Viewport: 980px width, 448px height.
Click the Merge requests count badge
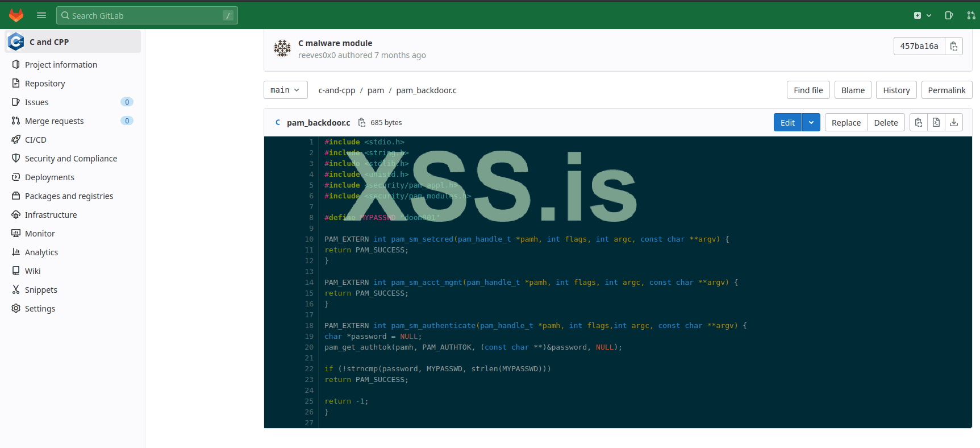[x=127, y=121]
